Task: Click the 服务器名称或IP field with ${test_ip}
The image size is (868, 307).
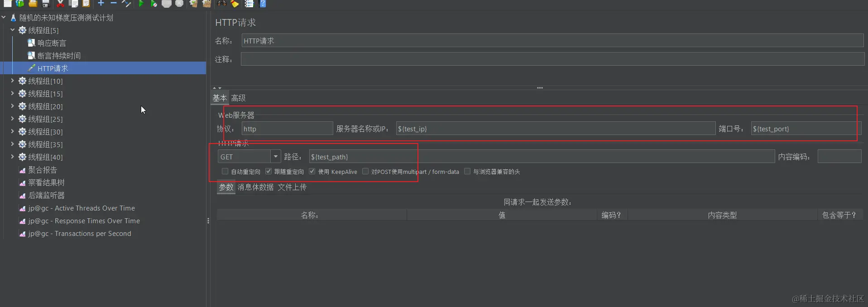Action: click(x=556, y=129)
